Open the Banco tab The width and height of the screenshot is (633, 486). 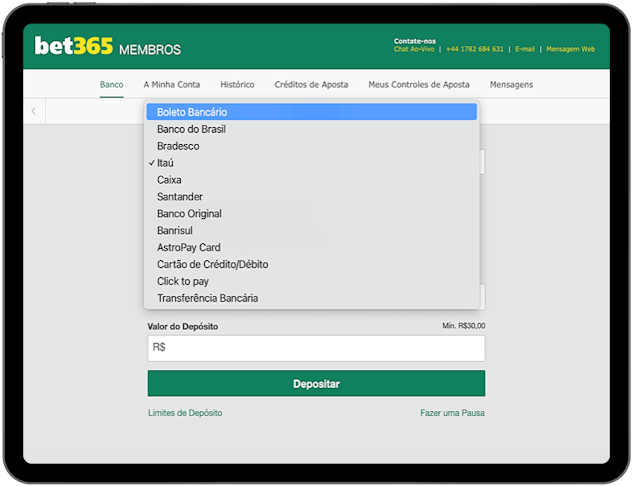[112, 85]
